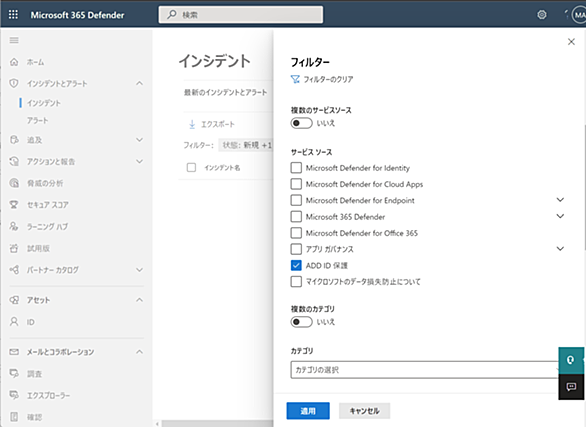The image size is (586, 427).
Task: Expand the アクションと報告 chevron
Action: pyautogui.click(x=139, y=161)
